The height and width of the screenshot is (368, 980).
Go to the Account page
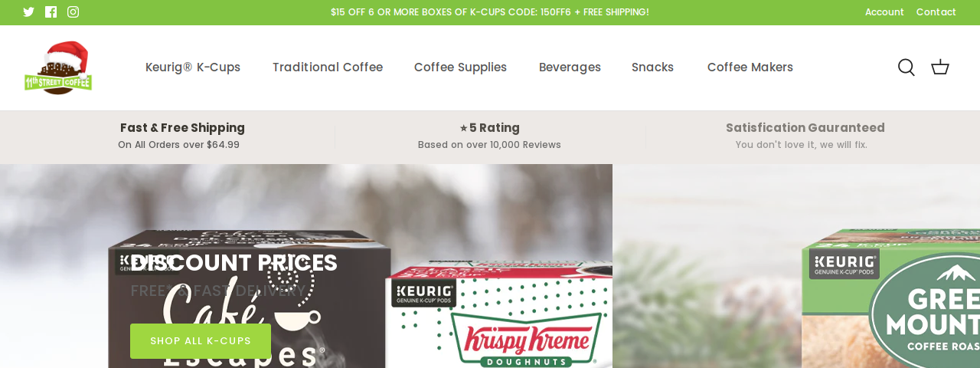(884, 12)
